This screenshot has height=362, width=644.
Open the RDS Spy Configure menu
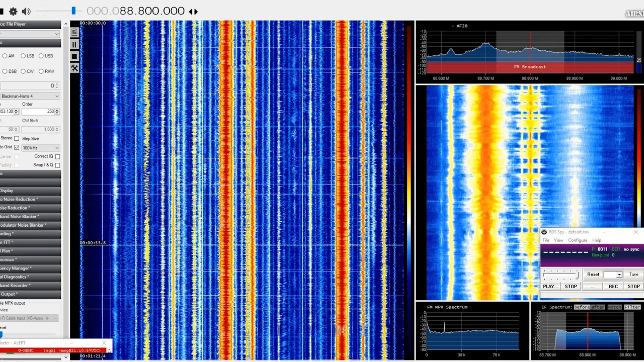click(x=578, y=240)
